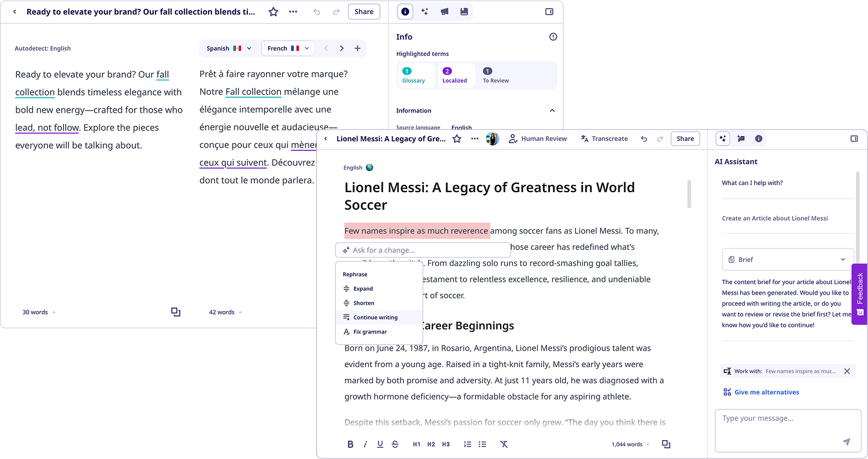Copy source text in translation window
The width and height of the screenshot is (868, 459).
click(175, 312)
